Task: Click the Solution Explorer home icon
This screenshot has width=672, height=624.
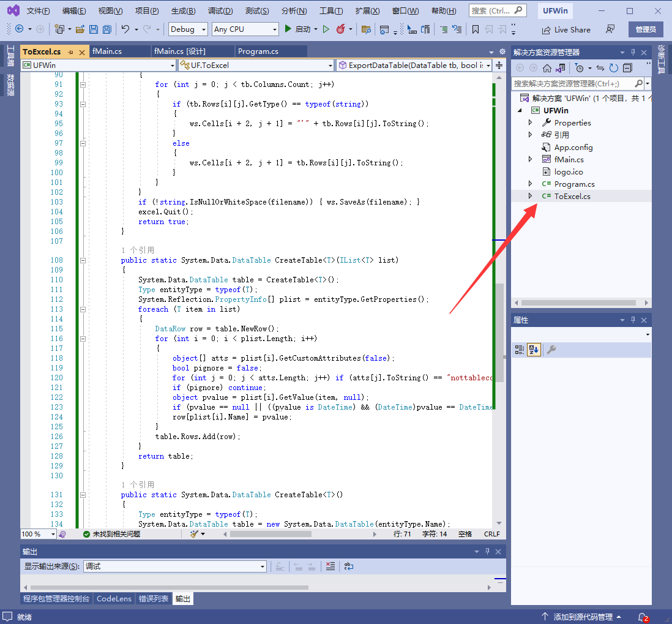Action: (x=547, y=68)
